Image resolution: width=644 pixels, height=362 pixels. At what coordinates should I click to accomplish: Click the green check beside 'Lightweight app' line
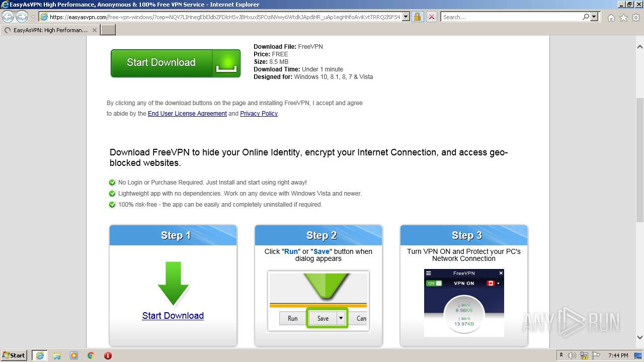112,194
